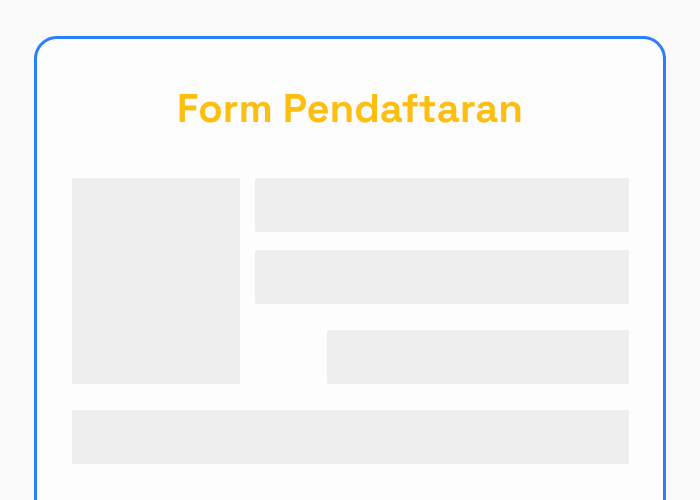Click the blue top border of the card

pos(350,38)
